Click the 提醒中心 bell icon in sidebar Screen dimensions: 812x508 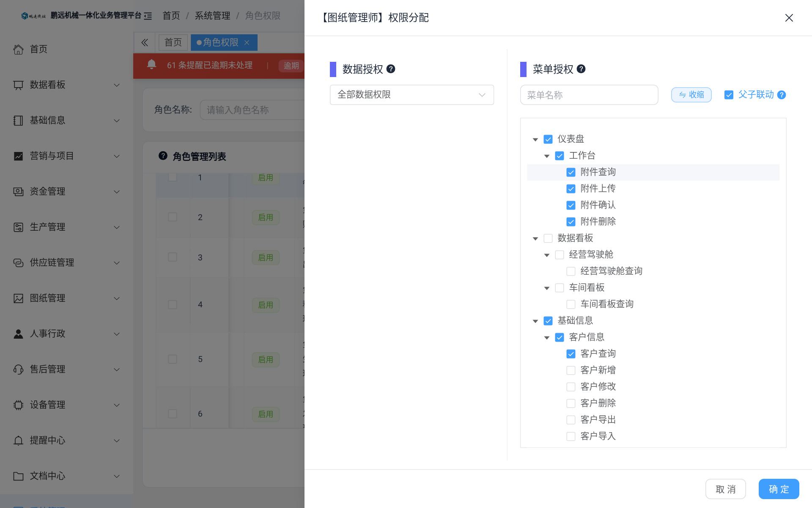18,440
